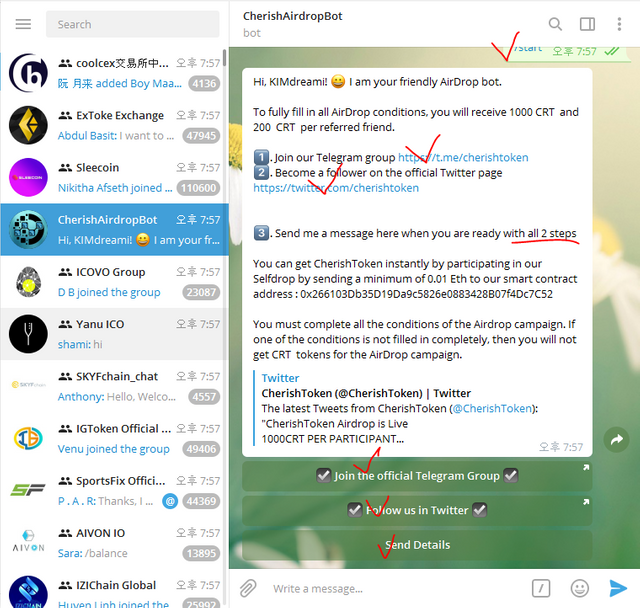This screenshot has height=608, width=640.
Task: Click the 4136 unread badge on coolcex
Action: (204, 84)
